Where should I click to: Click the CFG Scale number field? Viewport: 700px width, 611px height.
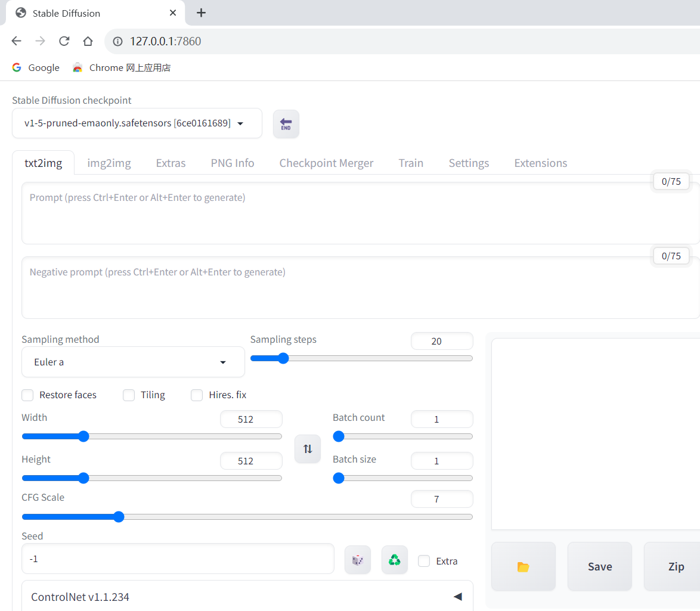tap(442, 499)
